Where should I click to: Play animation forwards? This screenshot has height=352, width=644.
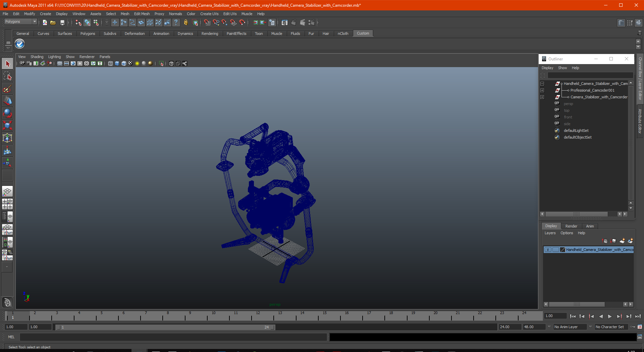tap(610, 316)
